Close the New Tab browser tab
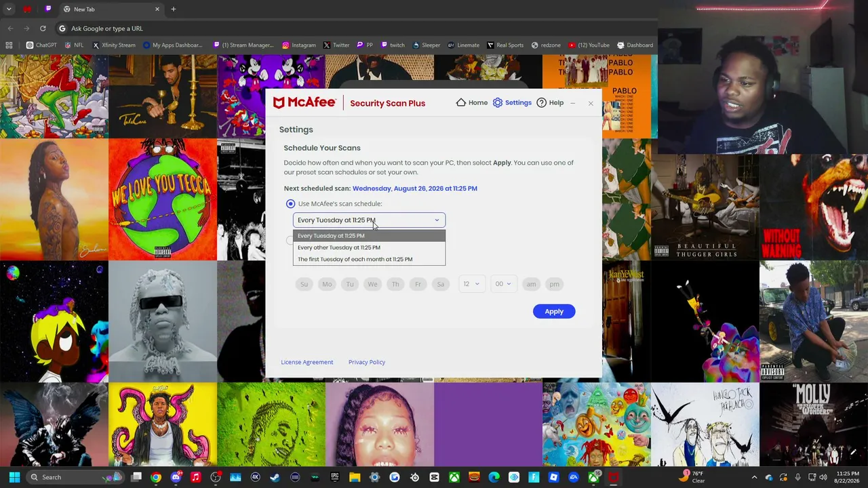This screenshot has width=868, height=488. click(x=157, y=9)
